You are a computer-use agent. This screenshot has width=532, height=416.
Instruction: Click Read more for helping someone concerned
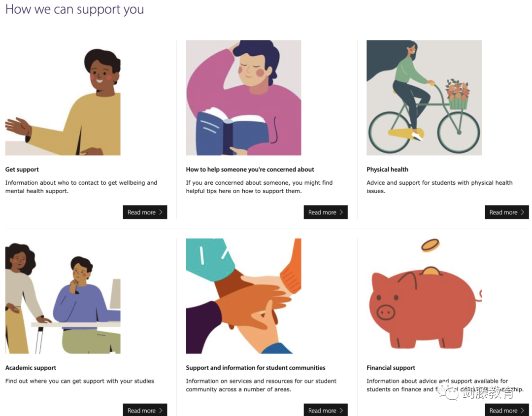326,212
